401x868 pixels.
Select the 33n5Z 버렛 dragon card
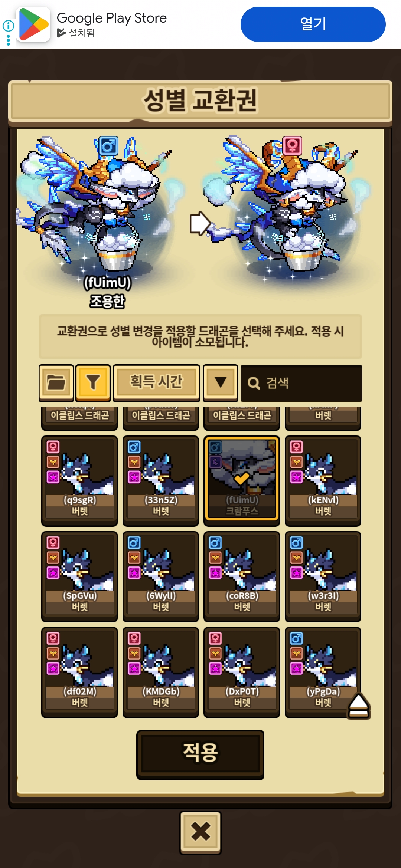pos(161,481)
